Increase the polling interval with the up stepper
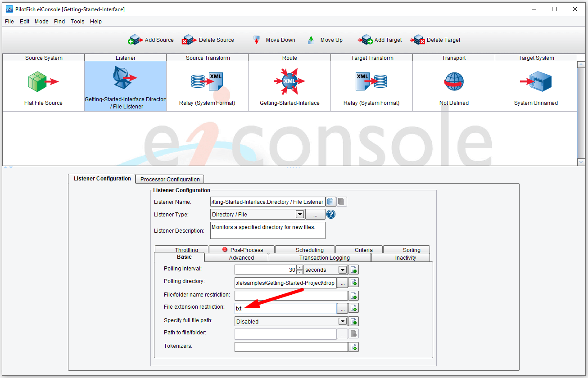The height and width of the screenshot is (378, 588). pos(300,268)
